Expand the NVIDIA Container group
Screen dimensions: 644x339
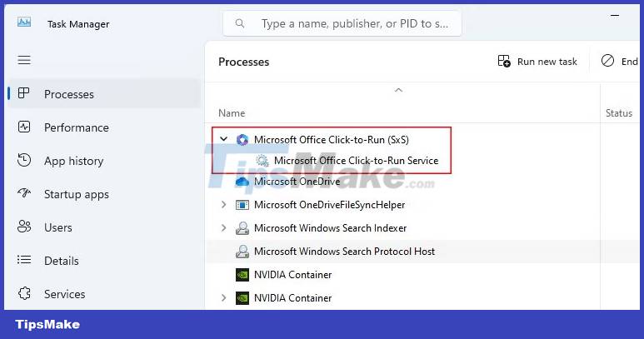[223, 297]
